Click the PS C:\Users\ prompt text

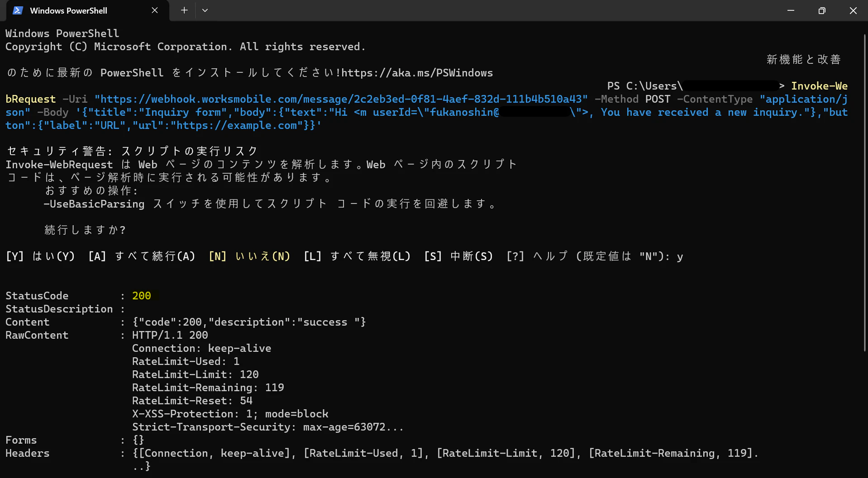click(645, 86)
